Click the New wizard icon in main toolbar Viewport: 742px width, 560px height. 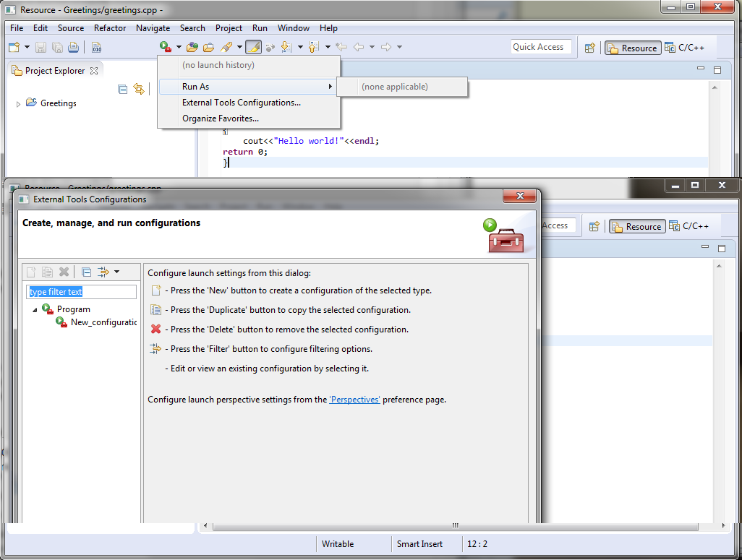pos(14,47)
